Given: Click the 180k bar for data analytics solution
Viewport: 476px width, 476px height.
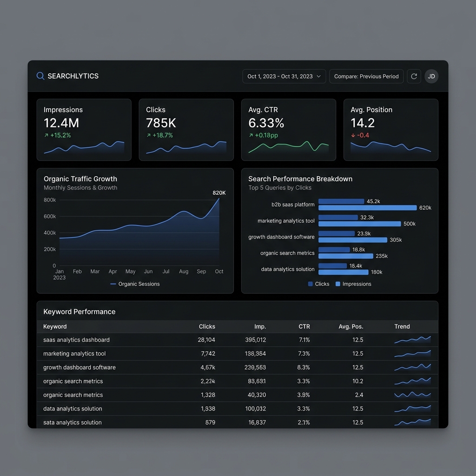Looking at the screenshot, I should (x=344, y=272).
